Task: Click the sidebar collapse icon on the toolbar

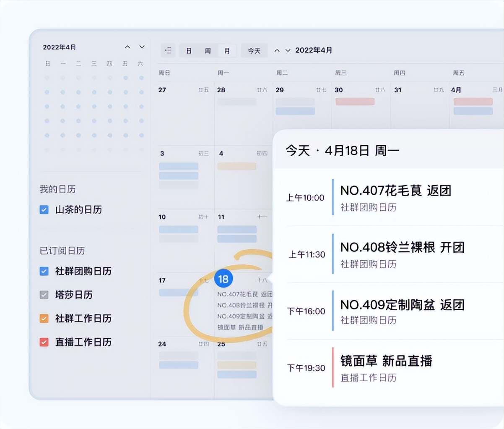Action: (168, 50)
